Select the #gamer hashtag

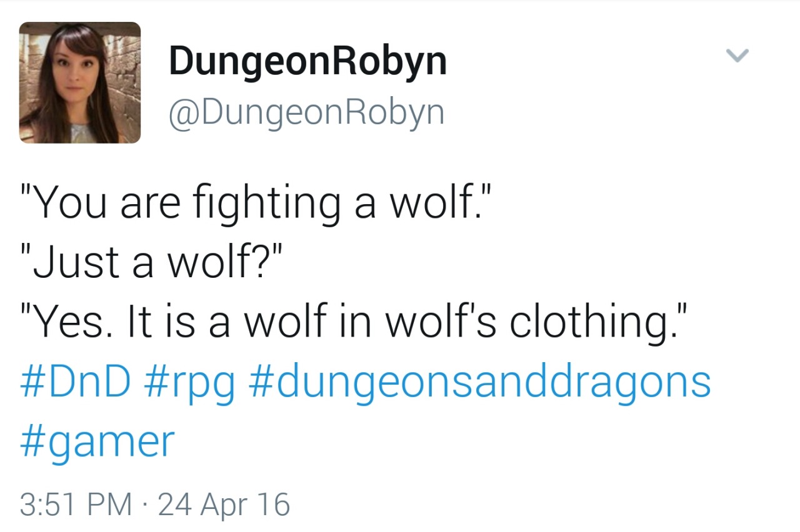pyautogui.click(x=97, y=443)
